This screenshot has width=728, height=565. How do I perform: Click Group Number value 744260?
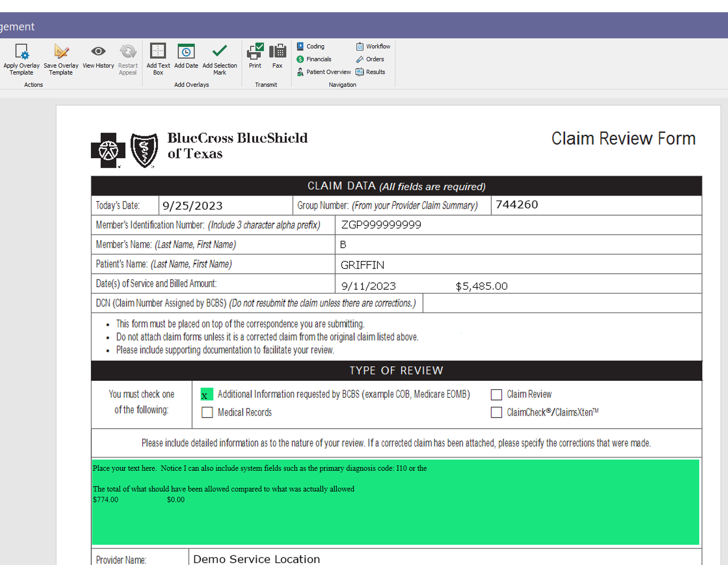point(517,205)
